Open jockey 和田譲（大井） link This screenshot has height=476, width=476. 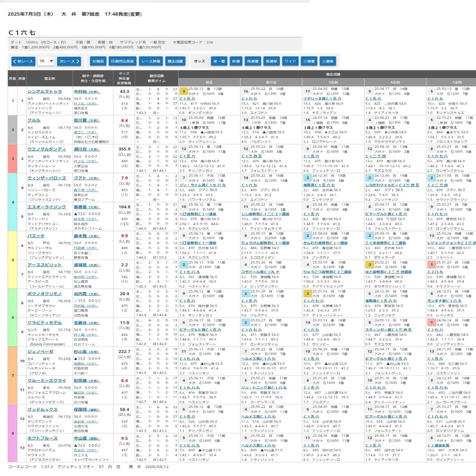click(87, 380)
